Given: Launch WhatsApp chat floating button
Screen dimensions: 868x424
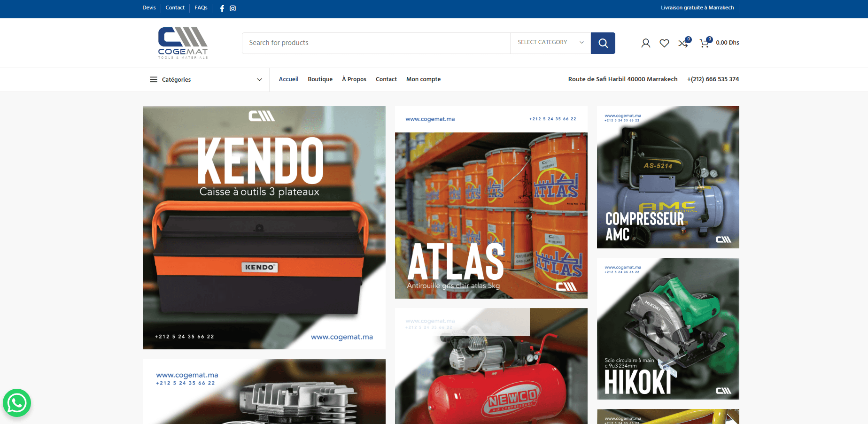Looking at the screenshot, I should coord(17,403).
